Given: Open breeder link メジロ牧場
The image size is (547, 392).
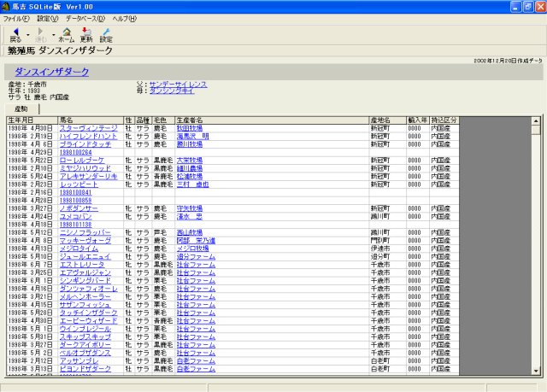Looking at the screenshot, I should pyautogui.click(x=192, y=249).
